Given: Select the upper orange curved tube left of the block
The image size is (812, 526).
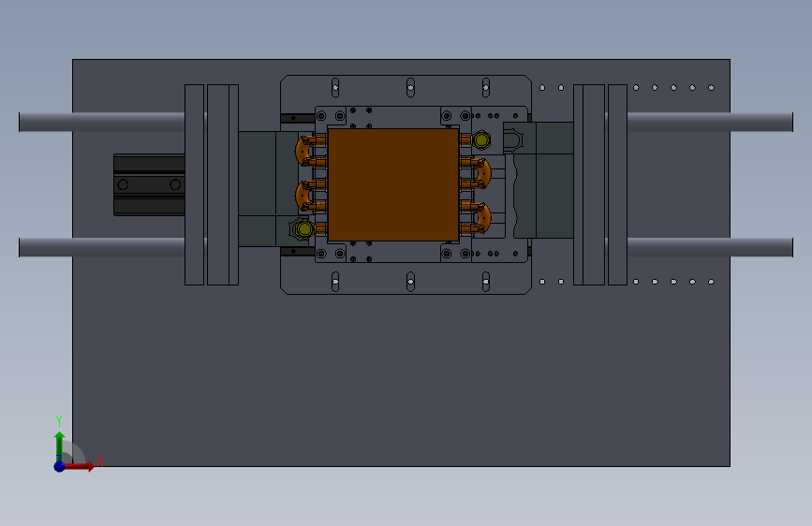Looking at the screenshot, I should coord(303,150).
